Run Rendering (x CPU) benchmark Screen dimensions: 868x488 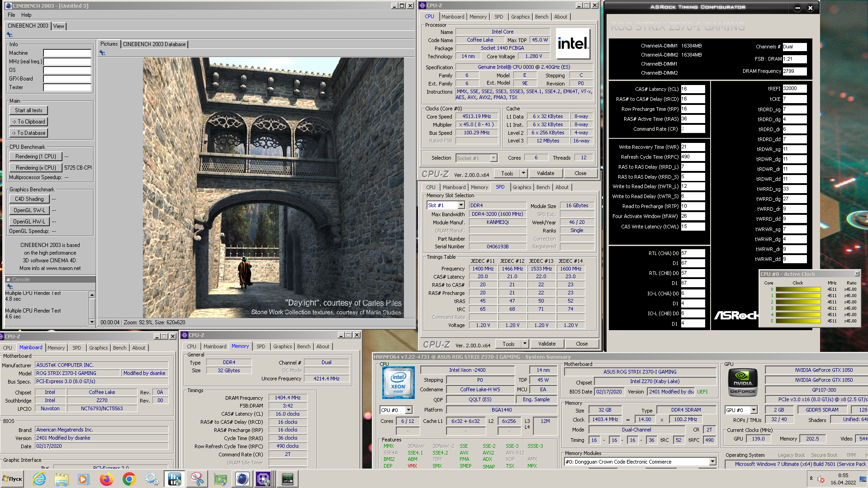point(36,168)
